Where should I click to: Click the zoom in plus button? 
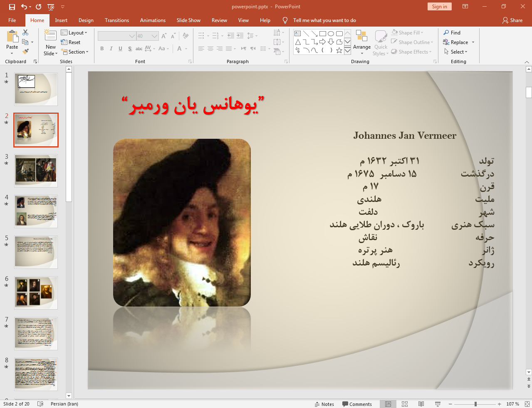499,404
